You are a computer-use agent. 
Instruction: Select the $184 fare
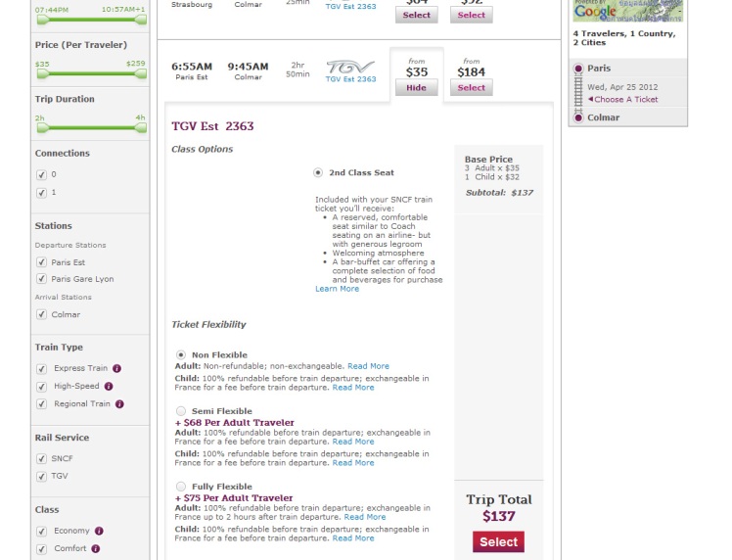tap(471, 88)
